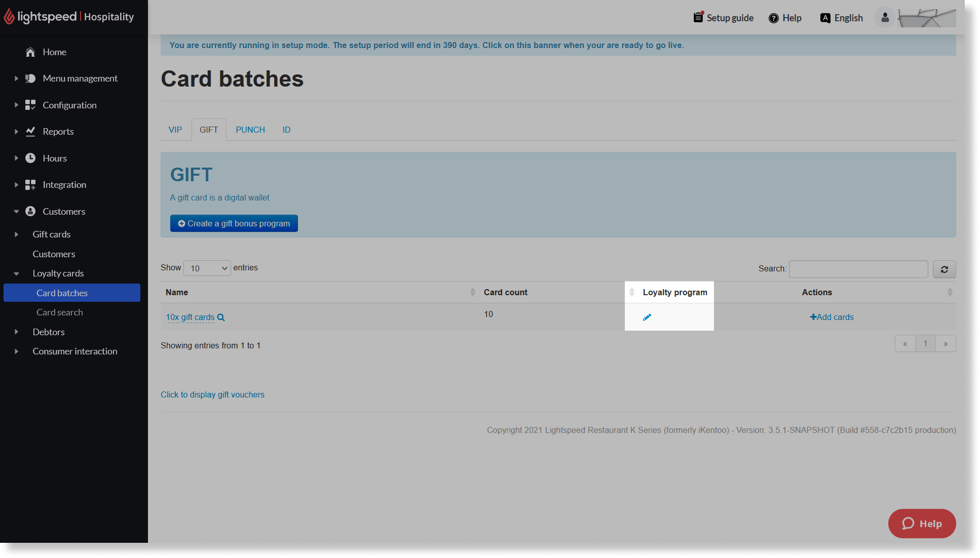
Task: Select the VIP tab in Card batches
Action: click(x=174, y=129)
